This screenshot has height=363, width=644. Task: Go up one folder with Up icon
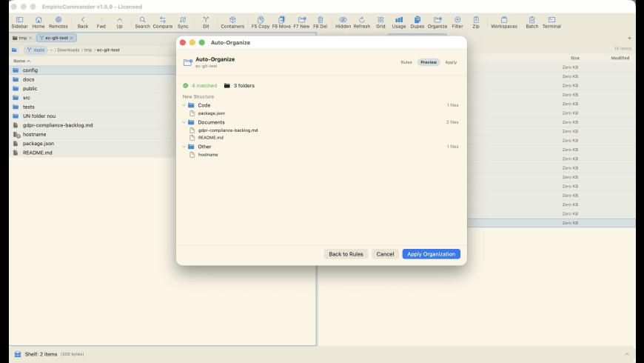119,23
